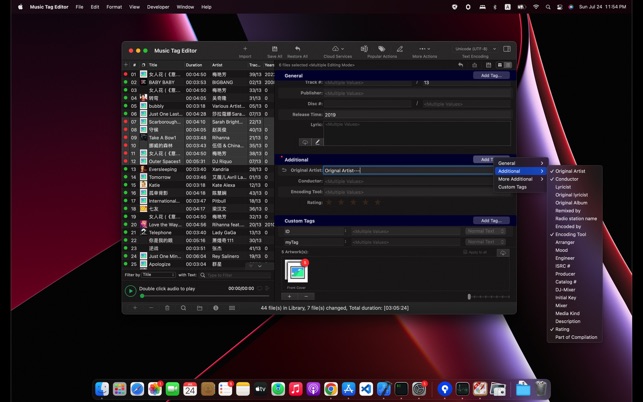Open the Window menu in the menu bar
This screenshot has width=643, height=402.
[185, 7]
